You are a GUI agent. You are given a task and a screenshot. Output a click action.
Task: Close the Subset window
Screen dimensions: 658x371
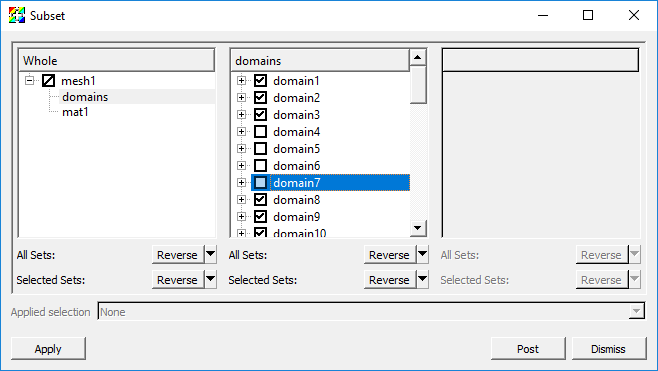click(x=634, y=16)
